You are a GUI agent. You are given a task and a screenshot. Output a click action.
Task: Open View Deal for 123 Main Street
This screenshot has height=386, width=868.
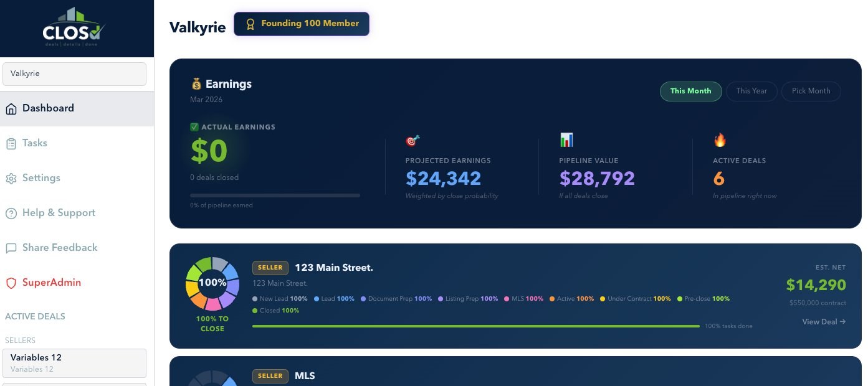coord(823,322)
